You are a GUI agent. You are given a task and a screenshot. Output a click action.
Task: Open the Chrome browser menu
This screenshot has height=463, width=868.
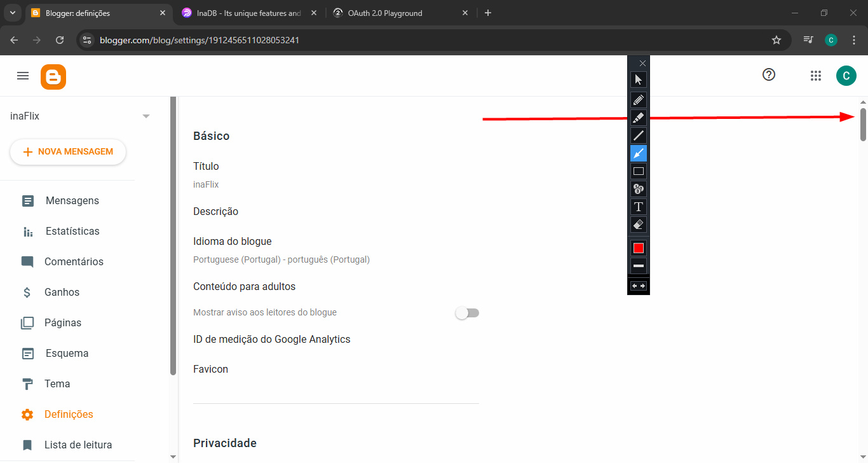coord(854,39)
